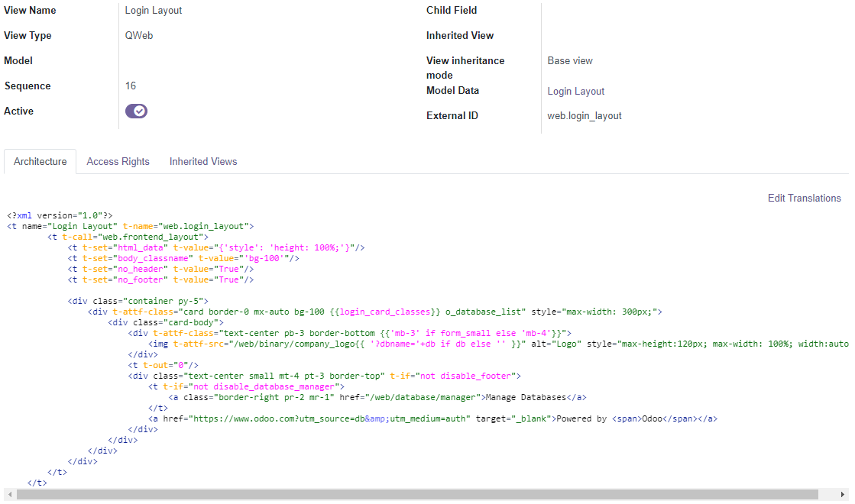
Task: Click the empty Child Field input
Action: click(x=611, y=10)
